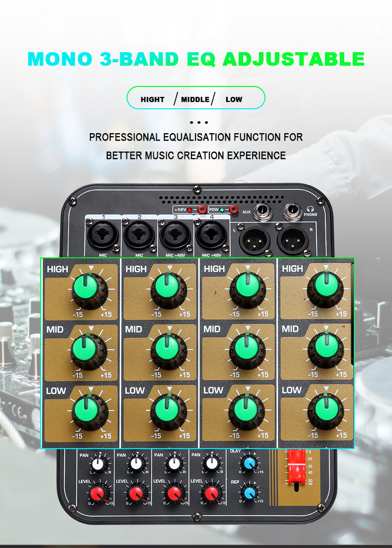Viewport: 392px width, 548px height.
Task: Click the first channel's red LEVEL knob
Action: click(x=98, y=493)
